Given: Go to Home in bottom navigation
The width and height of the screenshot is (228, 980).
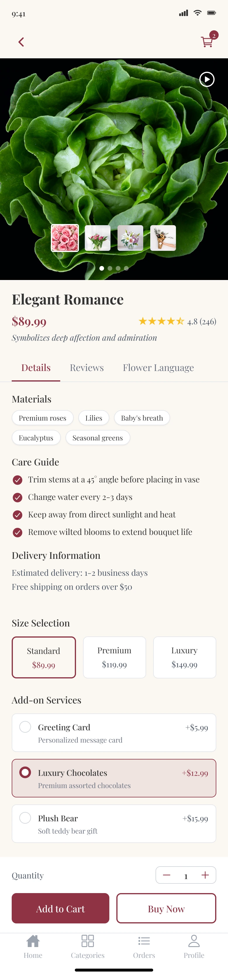Looking at the screenshot, I should click(33, 946).
